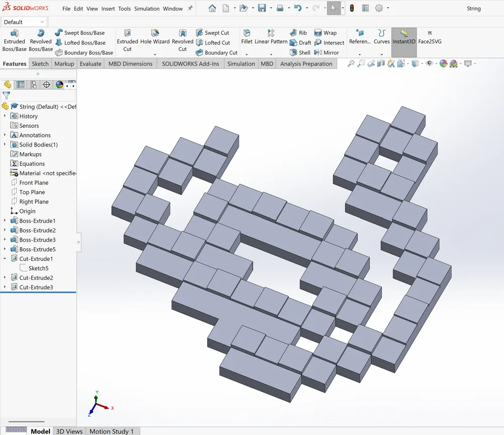Click the Mirror feature tool
This screenshot has height=435, width=504.
coord(326,52)
